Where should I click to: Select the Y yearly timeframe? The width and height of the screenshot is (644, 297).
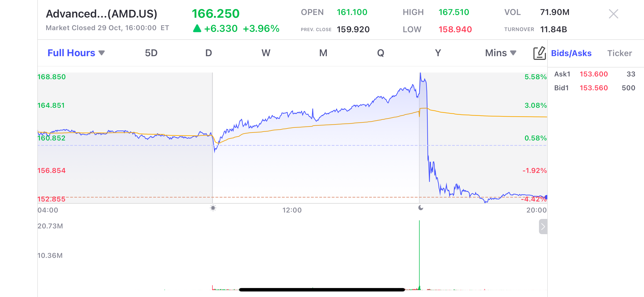point(438,53)
